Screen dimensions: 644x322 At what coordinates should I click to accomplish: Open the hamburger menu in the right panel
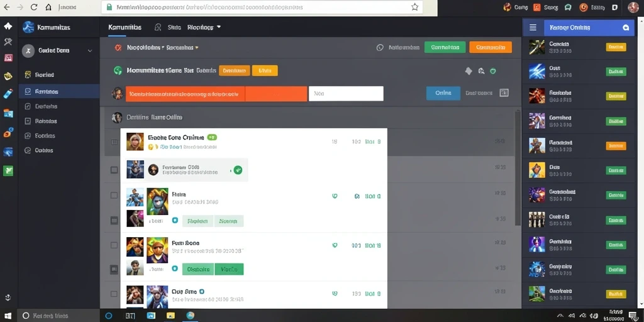point(533,28)
